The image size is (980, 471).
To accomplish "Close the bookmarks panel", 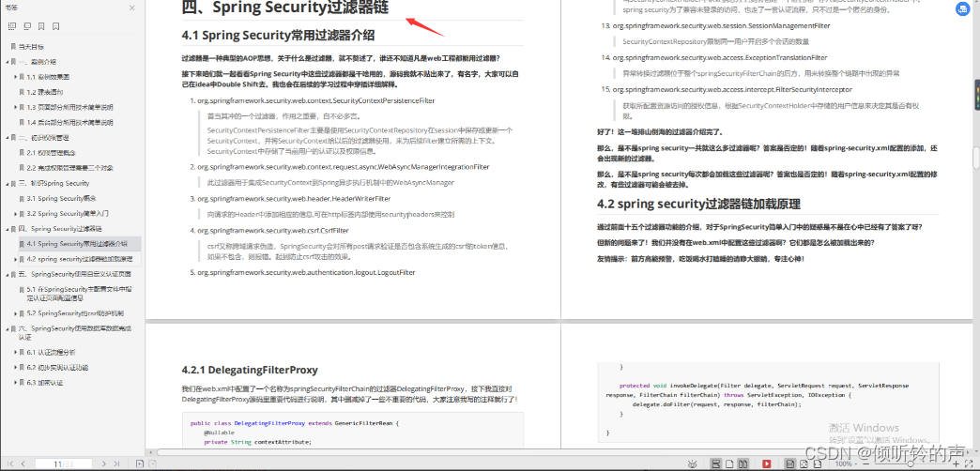I will 131,8.
